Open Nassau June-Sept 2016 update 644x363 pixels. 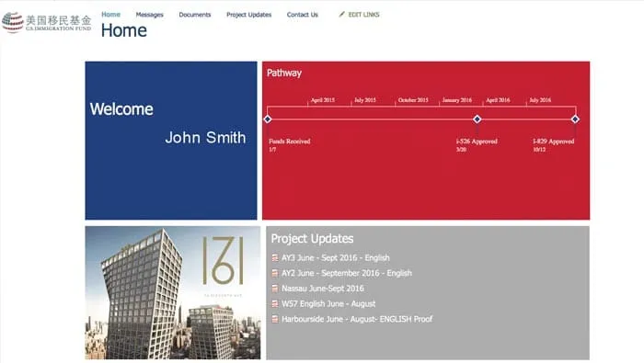323,289
